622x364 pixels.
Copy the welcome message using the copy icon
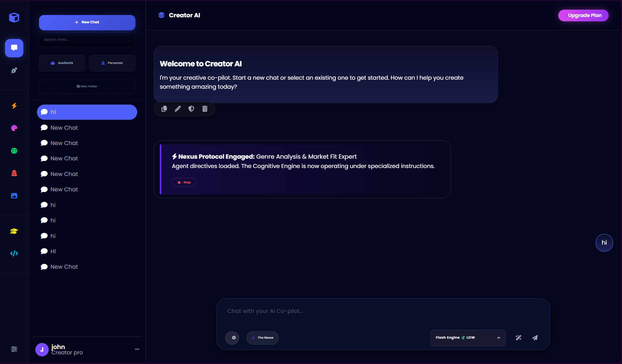[x=164, y=109]
